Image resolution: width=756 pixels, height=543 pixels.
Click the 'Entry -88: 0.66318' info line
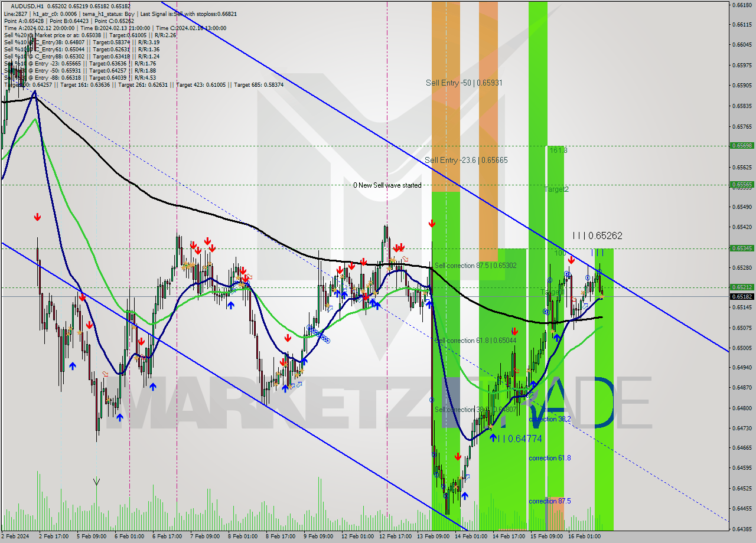point(80,77)
